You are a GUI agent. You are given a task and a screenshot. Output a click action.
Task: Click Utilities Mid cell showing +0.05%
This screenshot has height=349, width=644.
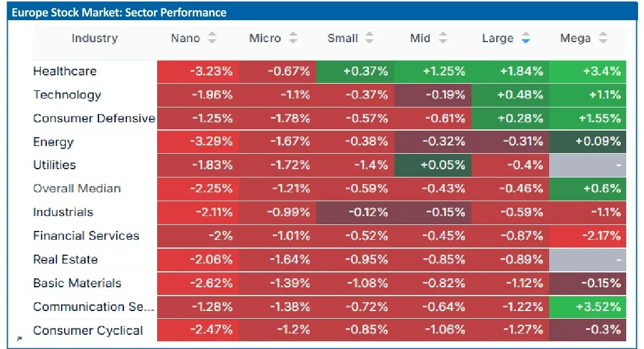pos(433,165)
